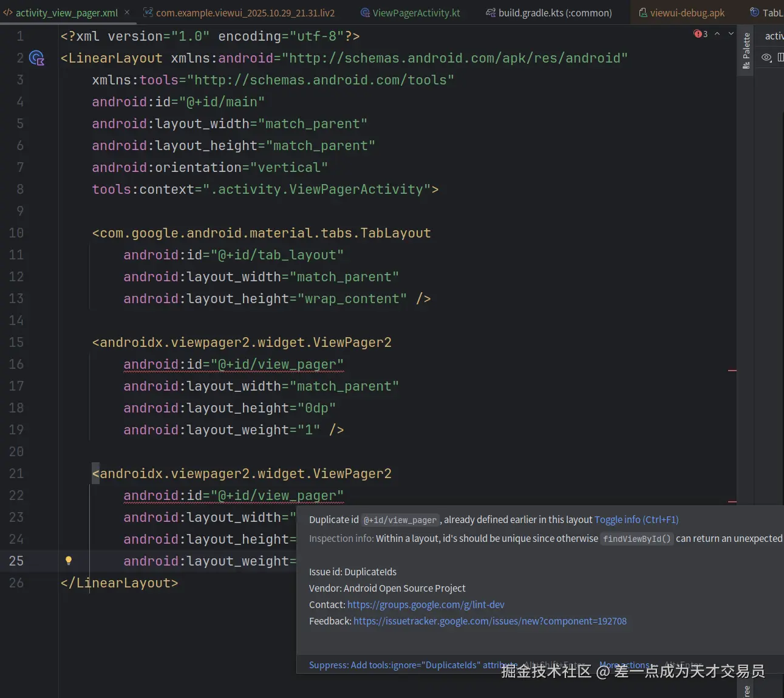Image resolution: width=784 pixels, height=698 pixels.
Task: Toggle the design view options eye icon
Action: tap(766, 58)
